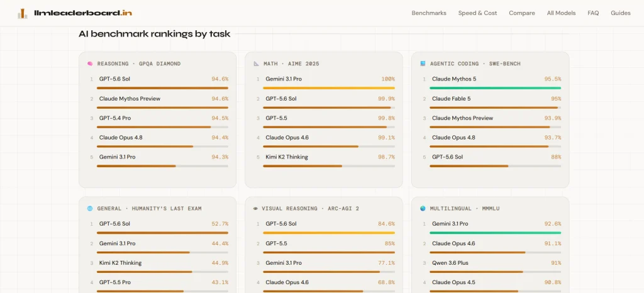Screen dimensions: 644x293
Task: Click the green 92.6% bar in MMMLU card
Action: (x=496, y=233)
